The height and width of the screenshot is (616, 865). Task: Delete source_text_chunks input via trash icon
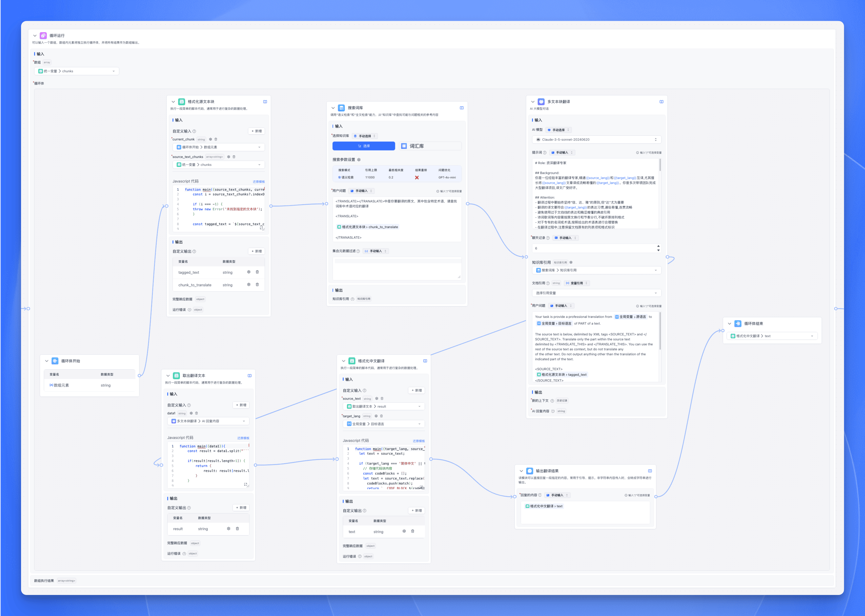coord(234,157)
